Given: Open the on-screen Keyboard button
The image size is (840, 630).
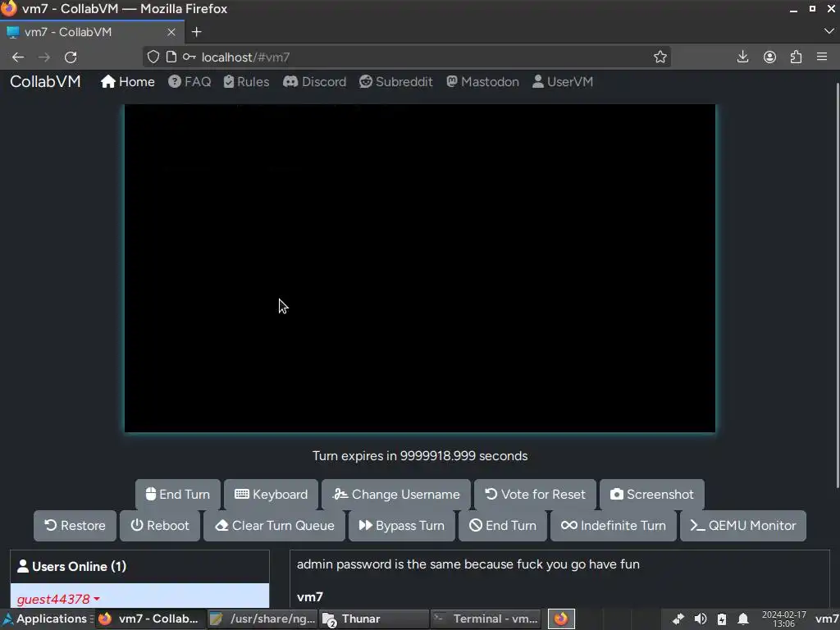Looking at the screenshot, I should click(271, 495).
